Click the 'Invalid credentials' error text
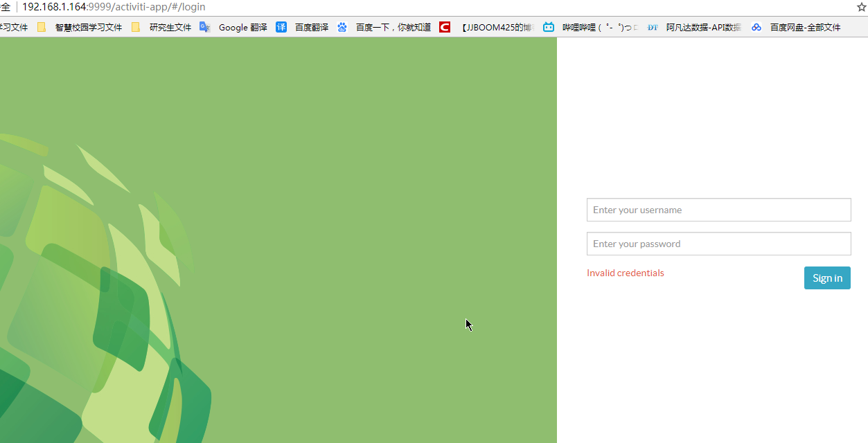The width and height of the screenshot is (868, 443). (x=626, y=273)
